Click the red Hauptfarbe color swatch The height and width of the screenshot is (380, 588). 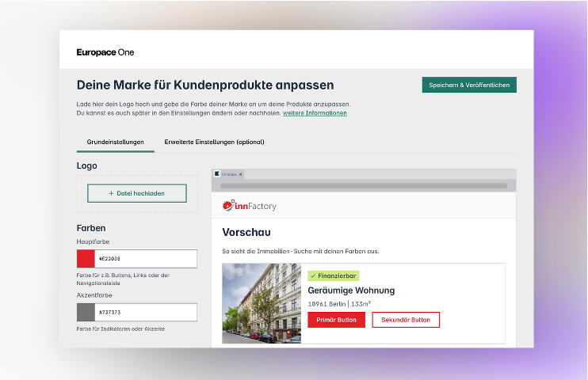pyautogui.click(x=86, y=259)
